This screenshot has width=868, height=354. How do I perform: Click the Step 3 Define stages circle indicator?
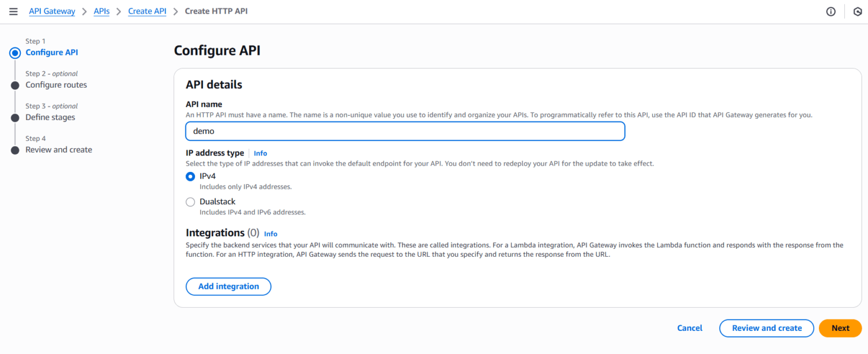point(15,117)
